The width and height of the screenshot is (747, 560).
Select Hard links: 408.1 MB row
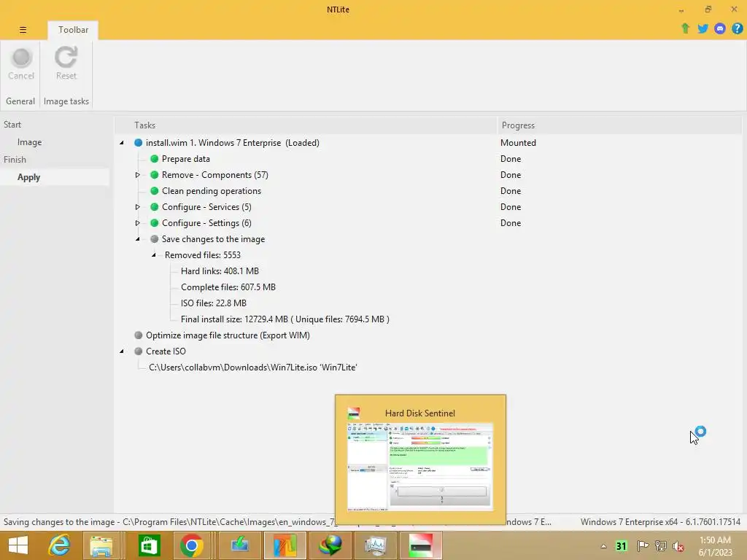pyautogui.click(x=220, y=271)
